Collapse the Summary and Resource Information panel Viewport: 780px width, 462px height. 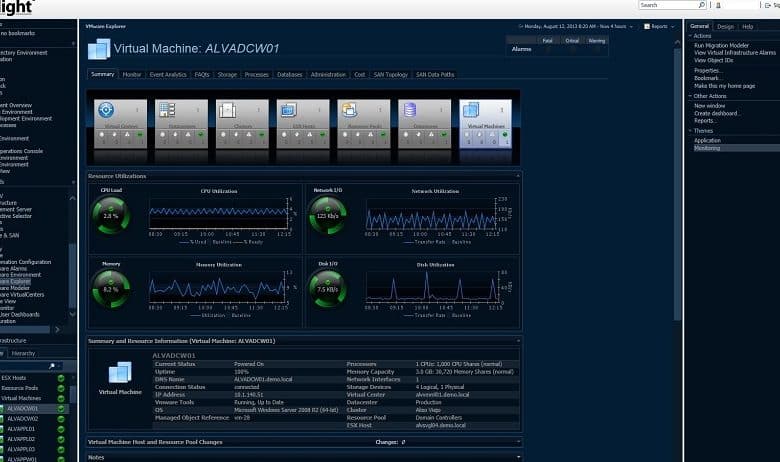tap(518, 341)
